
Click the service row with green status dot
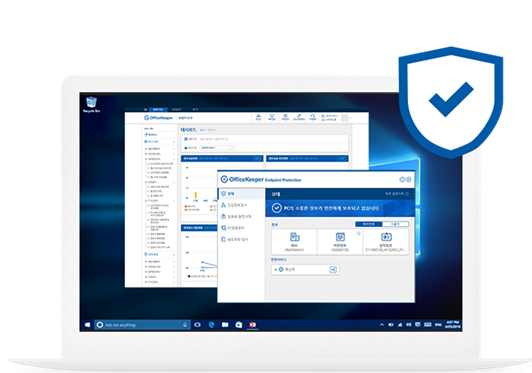[305, 269]
